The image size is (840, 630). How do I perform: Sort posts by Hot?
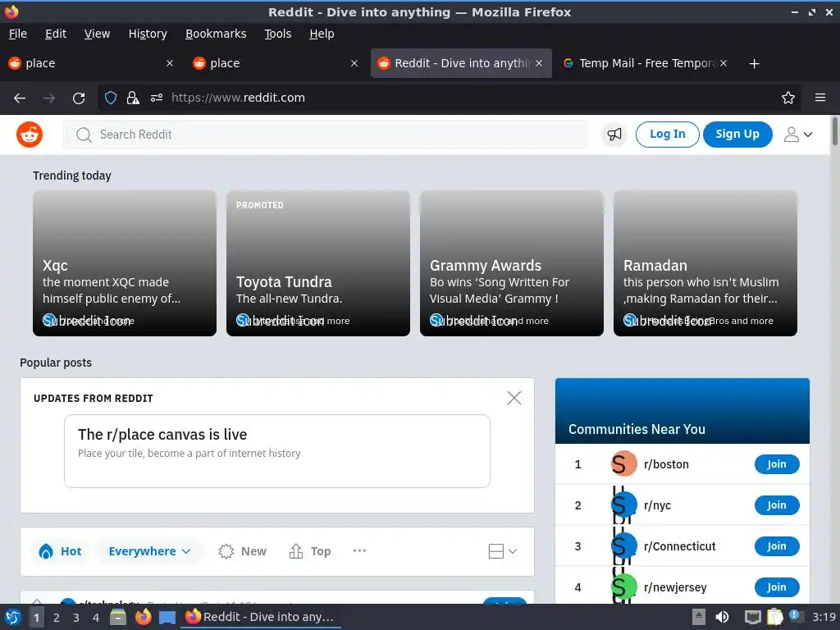(x=60, y=551)
